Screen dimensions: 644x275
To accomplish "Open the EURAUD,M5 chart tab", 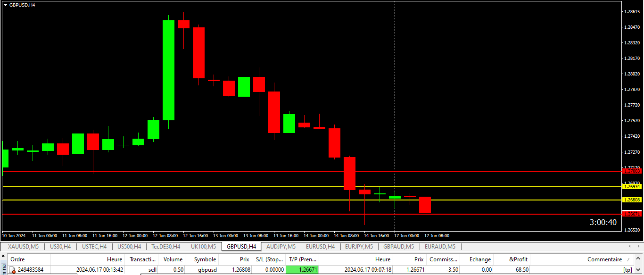I will pos(440,247).
